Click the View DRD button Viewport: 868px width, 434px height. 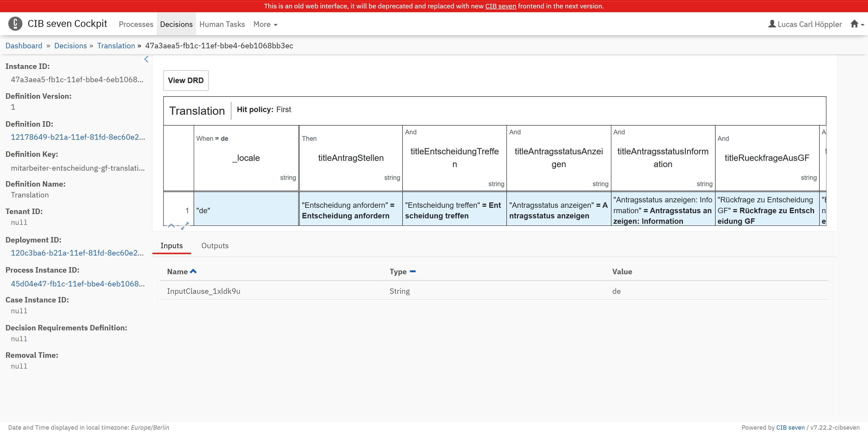pyautogui.click(x=186, y=81)
